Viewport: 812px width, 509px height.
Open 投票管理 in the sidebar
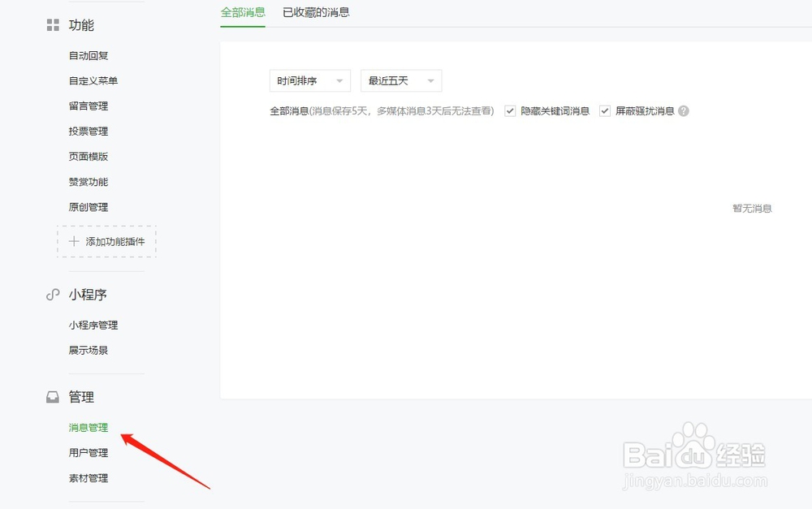point(89,132)
